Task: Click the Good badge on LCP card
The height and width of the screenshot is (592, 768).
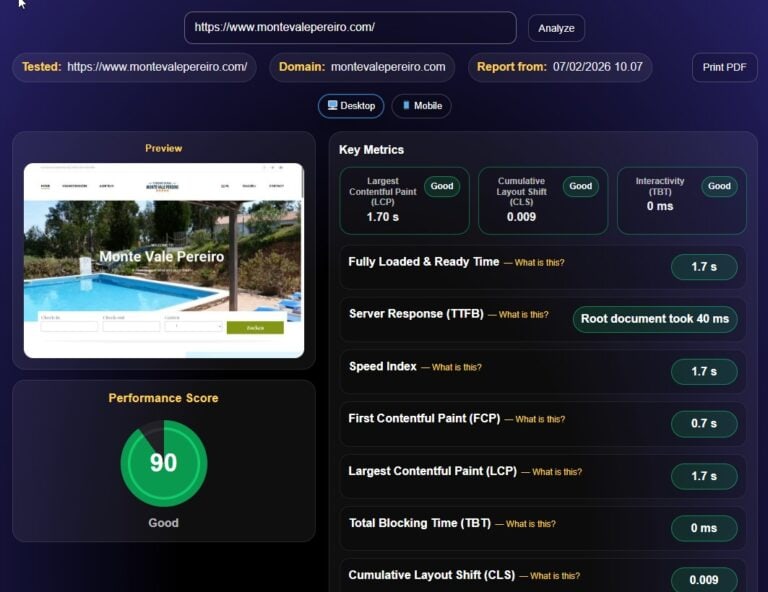Action: click(x=442, y=186)
